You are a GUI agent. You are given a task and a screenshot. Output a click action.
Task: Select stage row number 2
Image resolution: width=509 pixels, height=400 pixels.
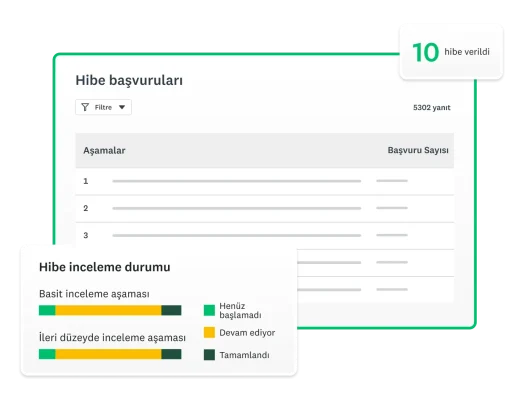(x=265, y=208)
